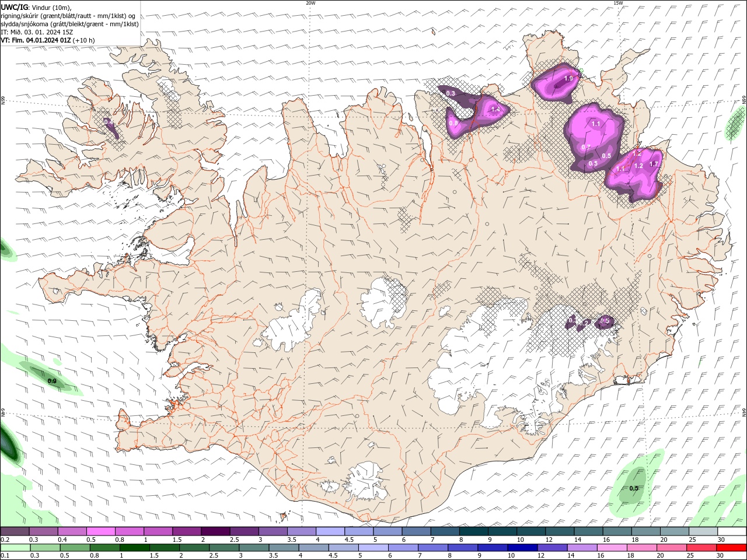
Task: Pick the violet swatch labeled 12 in lower legend
Action: pyautogui.click(x=551, y=548)
